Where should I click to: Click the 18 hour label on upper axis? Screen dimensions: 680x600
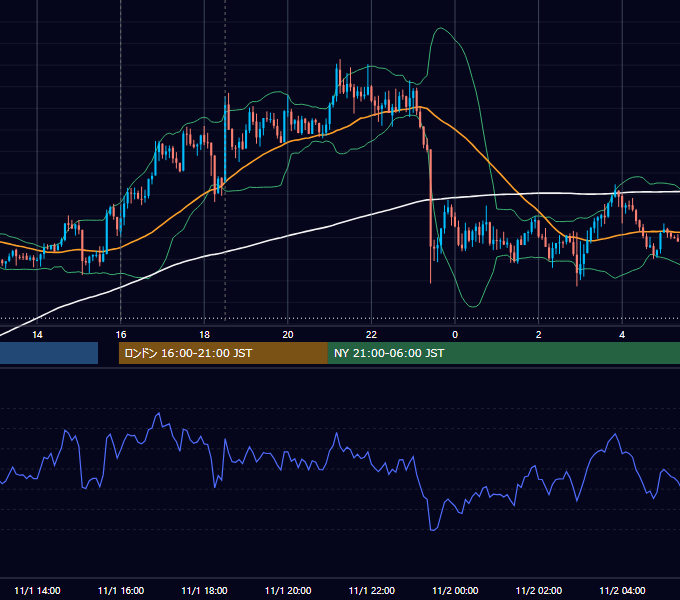coord(204,335)
